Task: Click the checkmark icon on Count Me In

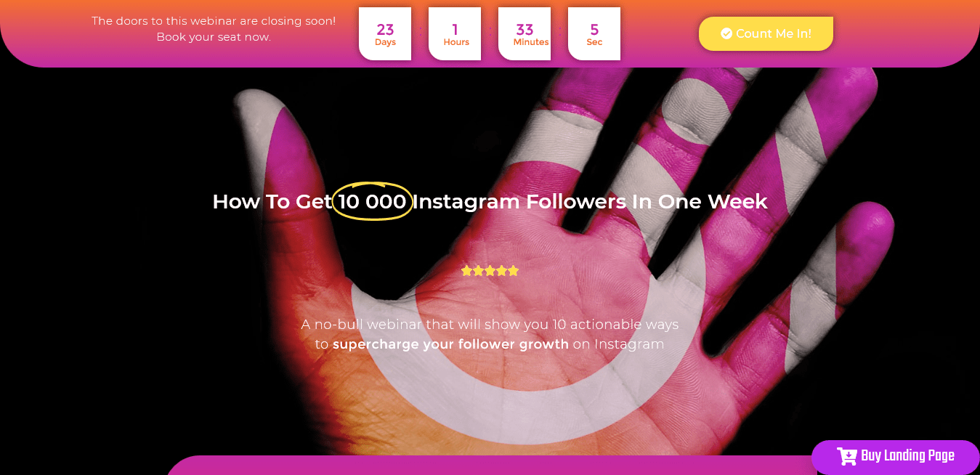Action: 726,33
